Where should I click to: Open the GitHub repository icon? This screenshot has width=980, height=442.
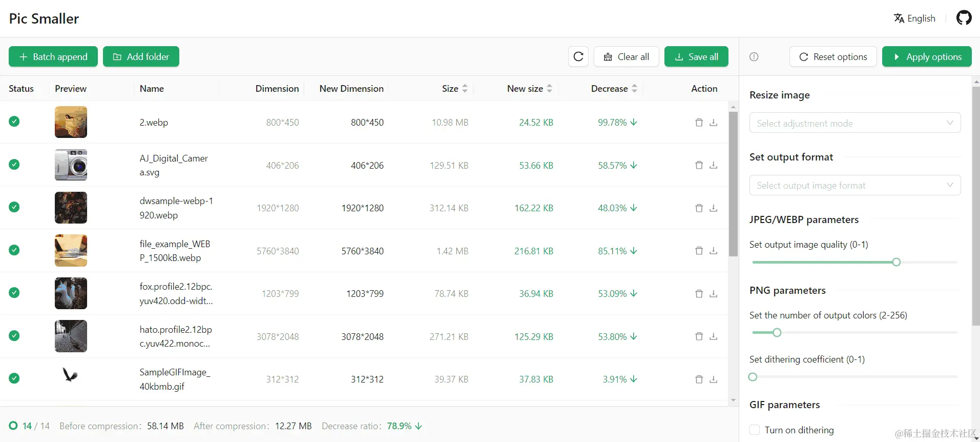(x=964, y=18)
